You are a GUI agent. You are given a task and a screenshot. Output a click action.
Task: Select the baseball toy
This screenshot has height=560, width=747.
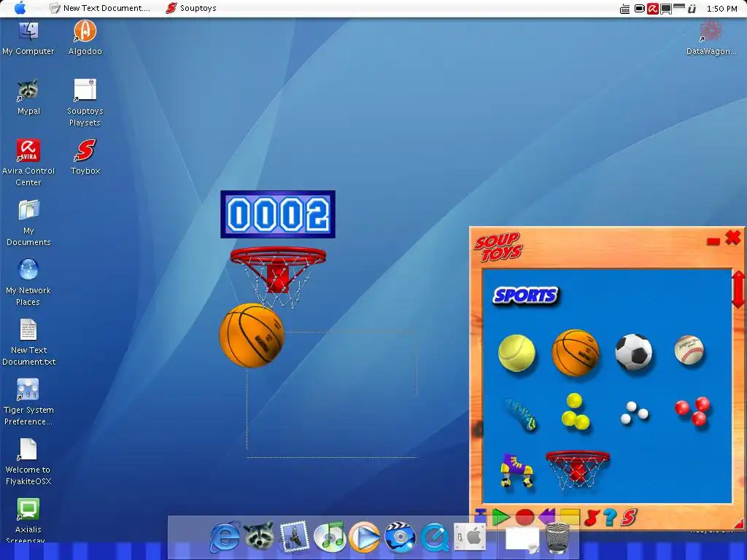[x=689, y=350]
